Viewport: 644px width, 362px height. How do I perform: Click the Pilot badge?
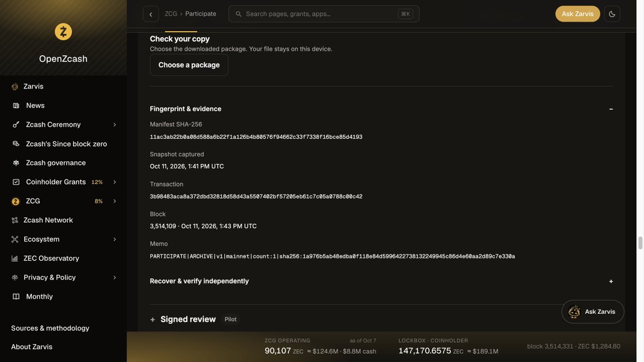231,320
